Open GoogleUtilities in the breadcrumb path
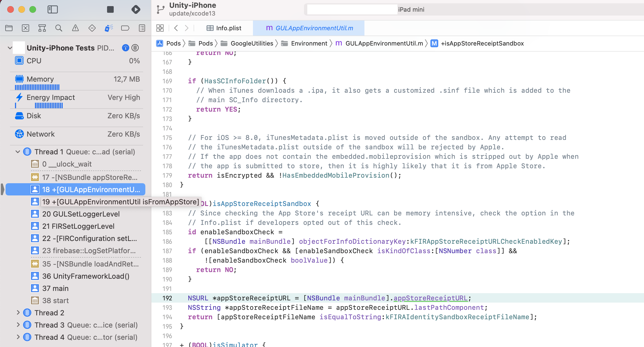The height and width of the screenshot is (347, 644). tap(252, 43)
